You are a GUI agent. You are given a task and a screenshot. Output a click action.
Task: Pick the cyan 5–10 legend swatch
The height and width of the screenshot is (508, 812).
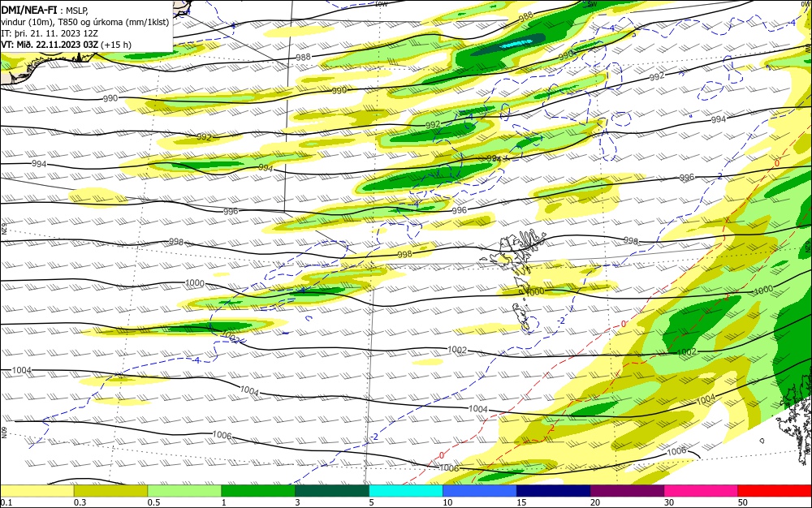(406, 491)
